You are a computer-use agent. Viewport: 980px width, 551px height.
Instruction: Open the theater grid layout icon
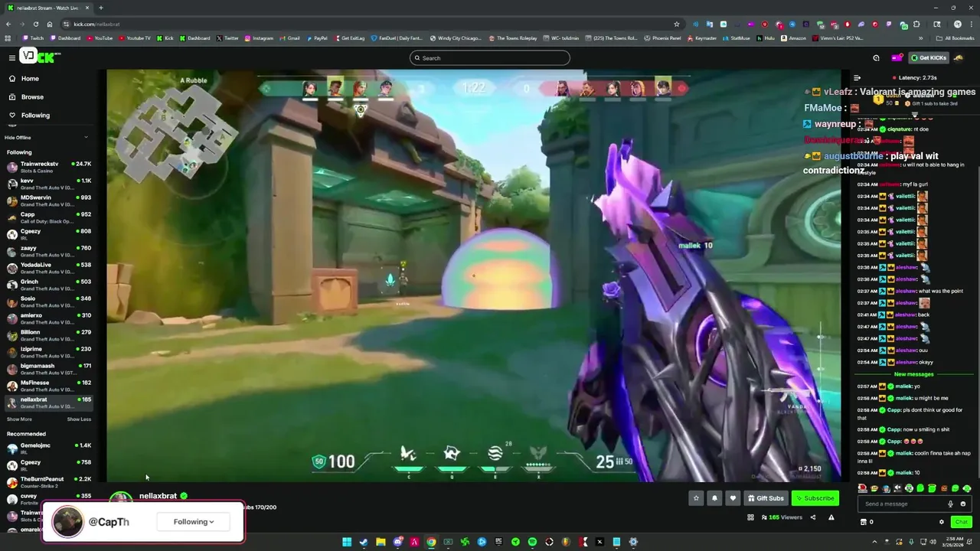click(x=750, y=517)
